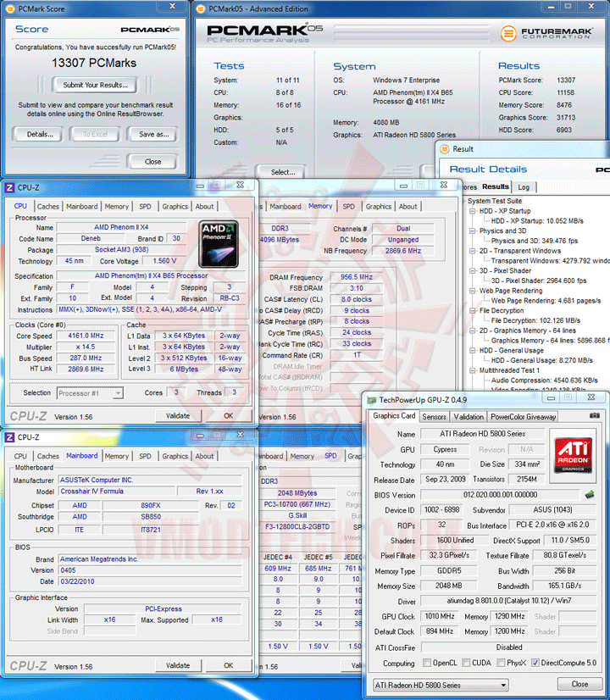Image resolution: width=610 pixels, height=700 pixels.
Task: Open Graphics tab in CPU-Z Mainboard window
Action: pyautogui.click(x=175, y=456)
